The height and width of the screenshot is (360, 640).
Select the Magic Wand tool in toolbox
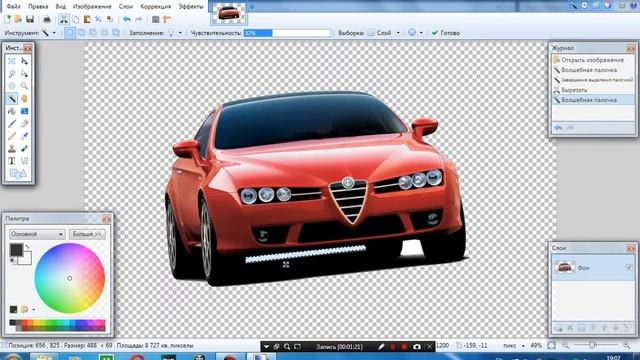(x=12, y=98)
